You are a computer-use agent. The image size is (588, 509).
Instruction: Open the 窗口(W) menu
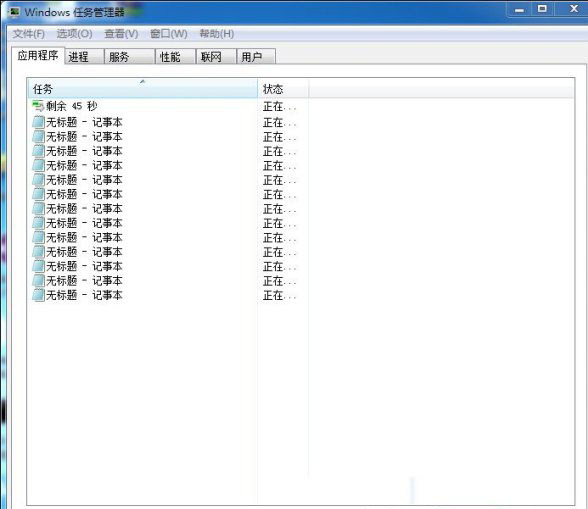pyautogui.click(x=169, y=34)
